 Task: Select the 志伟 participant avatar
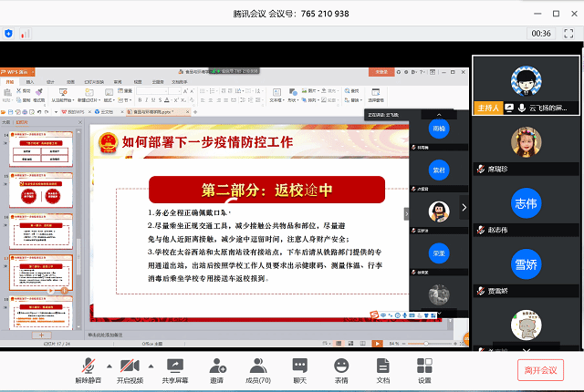click(526, 203)
